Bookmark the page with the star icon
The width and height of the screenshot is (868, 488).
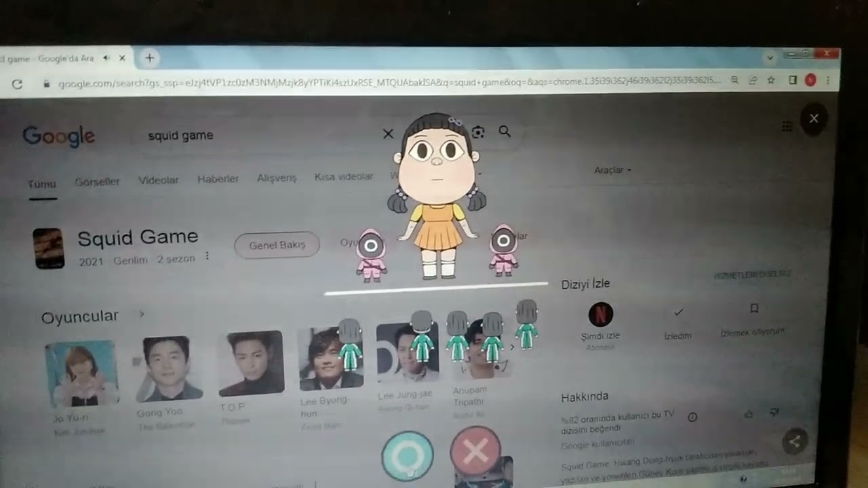[x=771, y=80]
